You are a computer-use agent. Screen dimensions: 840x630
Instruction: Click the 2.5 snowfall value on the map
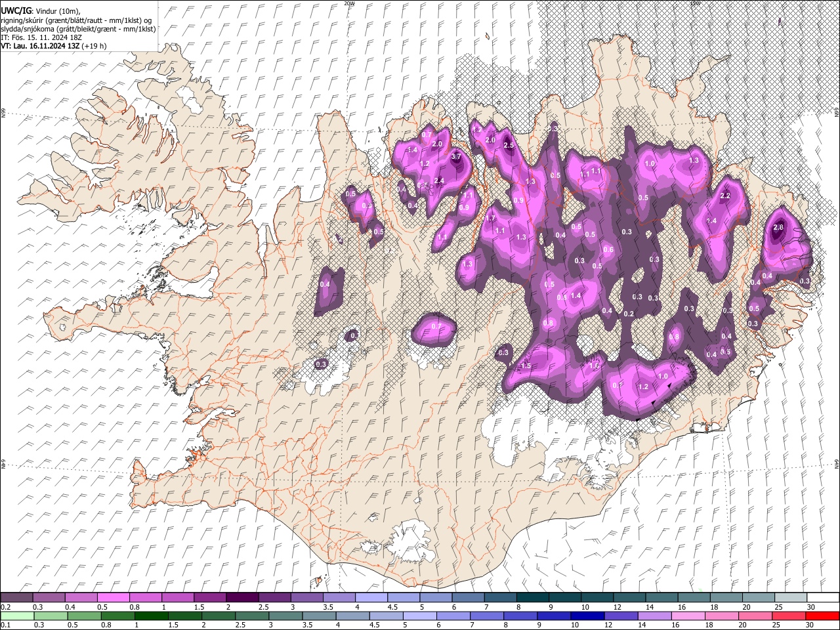[508, 145]
